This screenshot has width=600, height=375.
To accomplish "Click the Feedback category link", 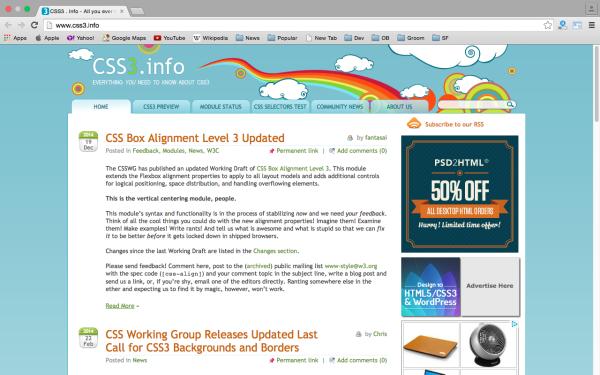I will [x=145, y=150].
